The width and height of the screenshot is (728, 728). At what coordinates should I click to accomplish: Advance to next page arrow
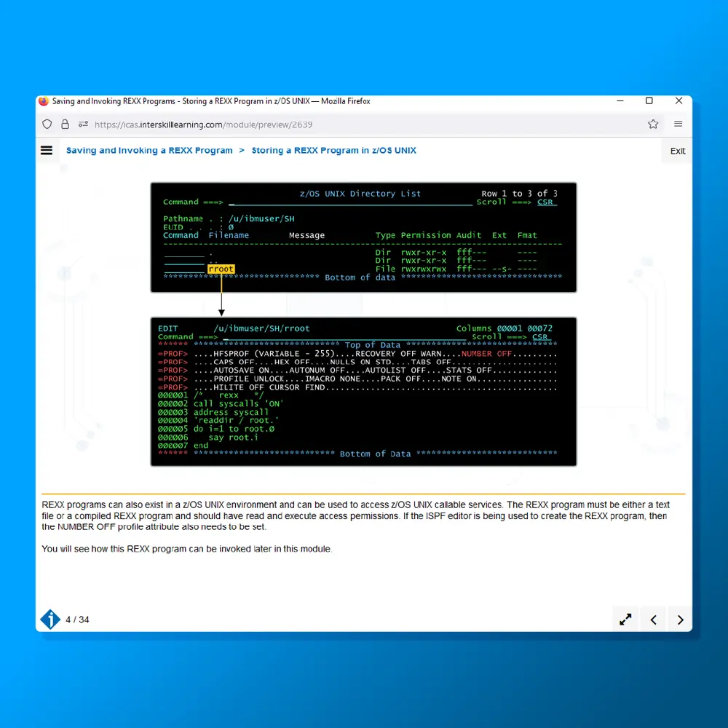[x=680, y=620]
